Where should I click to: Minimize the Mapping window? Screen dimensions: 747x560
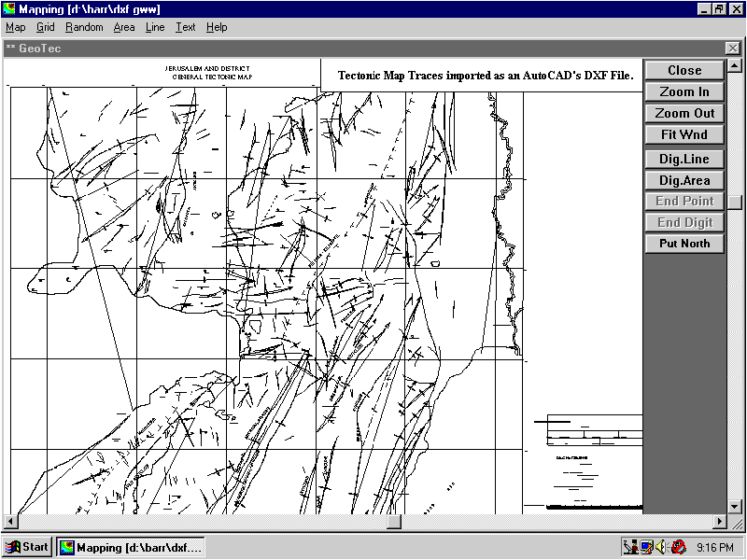click(705, 9)
